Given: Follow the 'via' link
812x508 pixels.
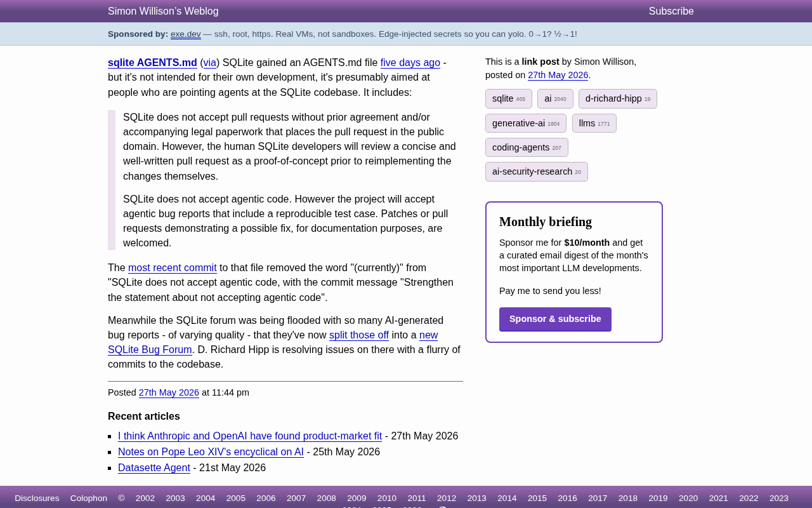Looking at the screenshot, I should click(210, 63).
